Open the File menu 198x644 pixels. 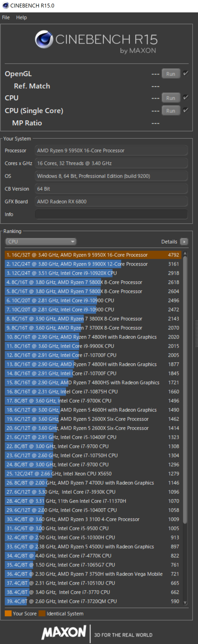click(x=6, y=18)
